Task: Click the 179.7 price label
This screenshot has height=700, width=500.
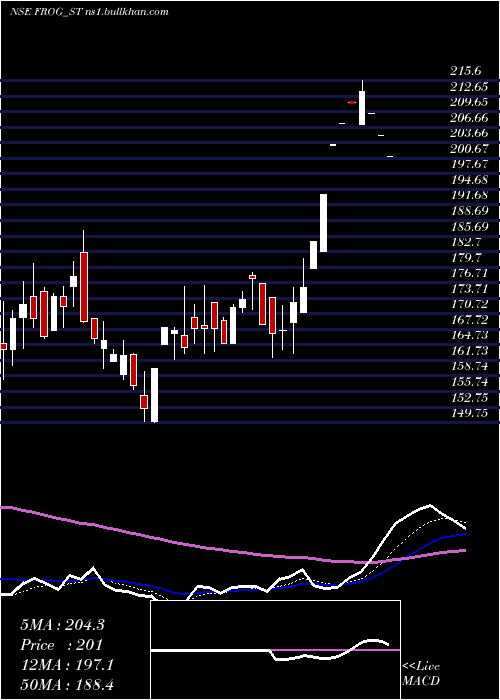Action: (467, 258)
